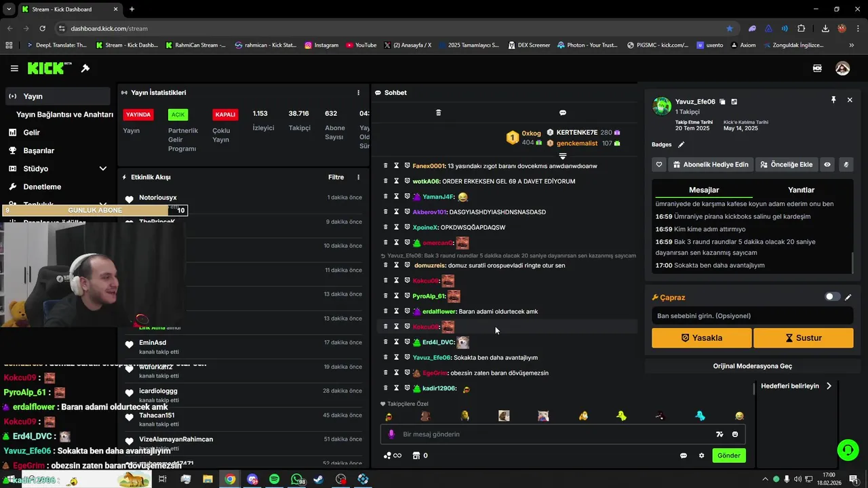This screenshot has height=488, width=868.
Task: Click the trash icon under Sohbet header
Action: click(x=438, y=113)
